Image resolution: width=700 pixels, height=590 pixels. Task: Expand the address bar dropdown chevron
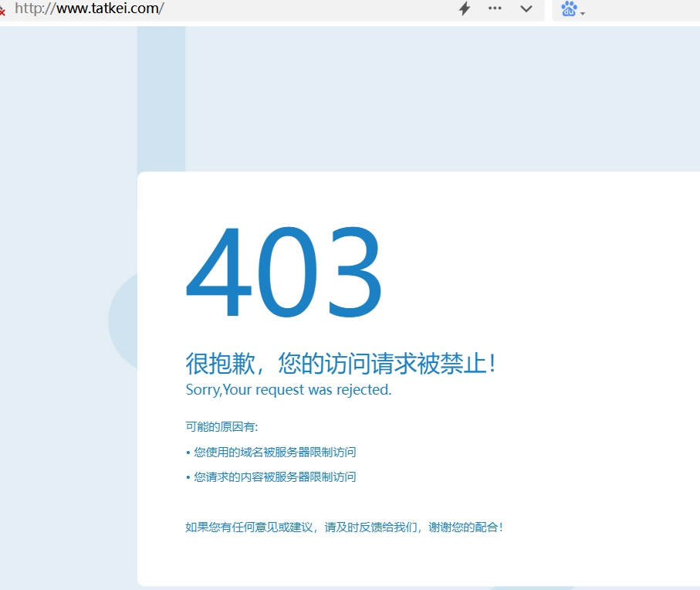(x=526, y=8)
